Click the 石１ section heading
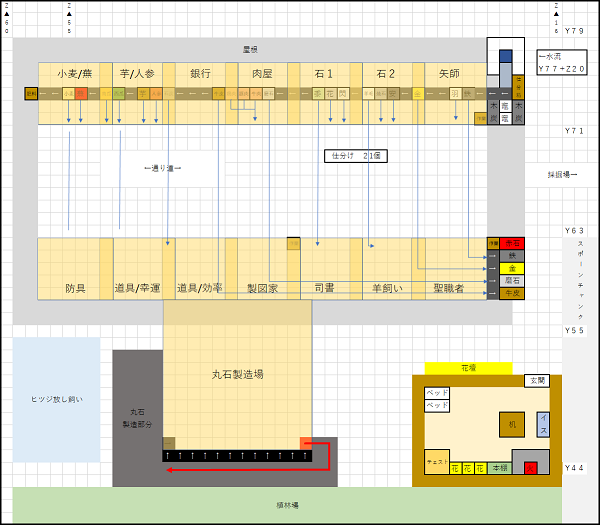600x525 pixels. [x=324, y=73]
